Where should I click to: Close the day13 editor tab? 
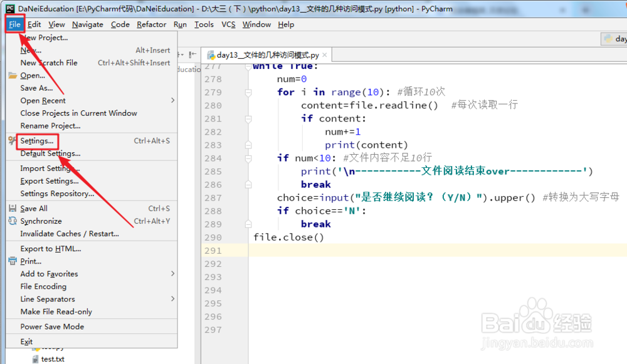[325, 55]
